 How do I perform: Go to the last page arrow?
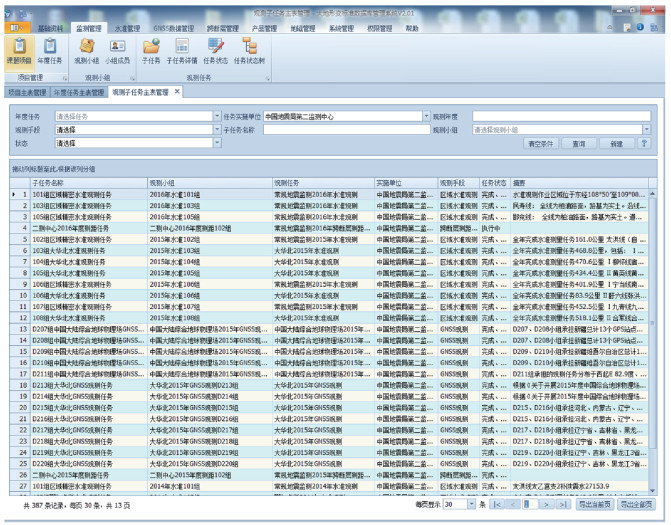561,505
